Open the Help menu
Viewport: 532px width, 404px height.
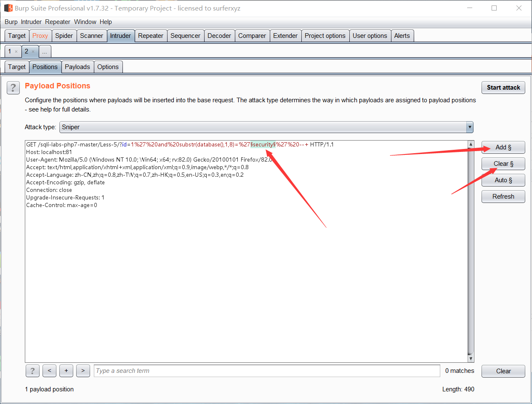point(106,22)
